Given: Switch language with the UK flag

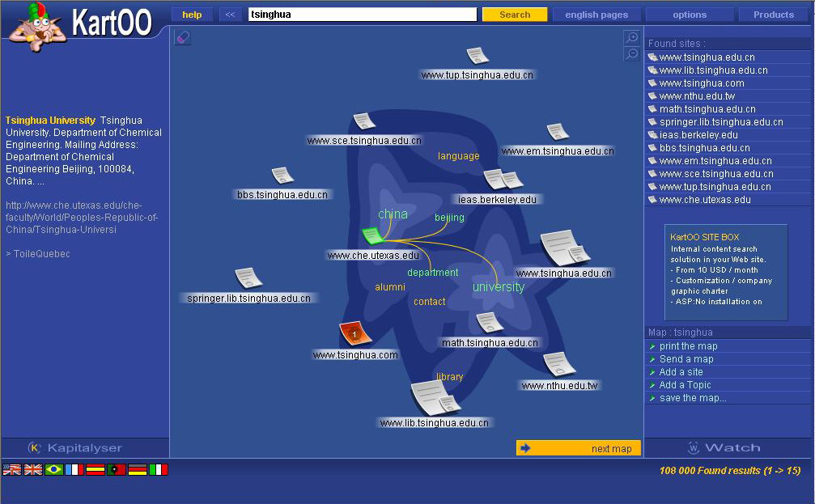Looking at the screenshot, I should (32, 470).
